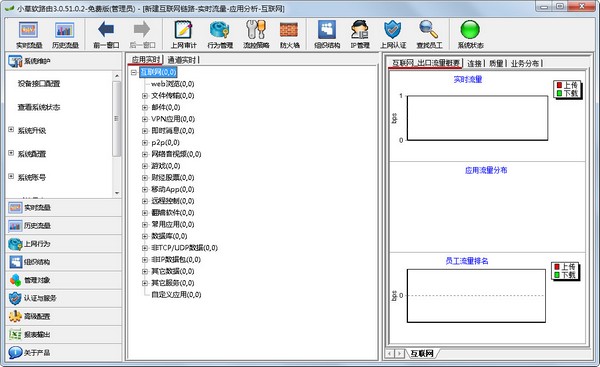Viewport: 600px width, 367px height.
Task: Expand 系统配置 in the sidebar tree
Action: 11,153
